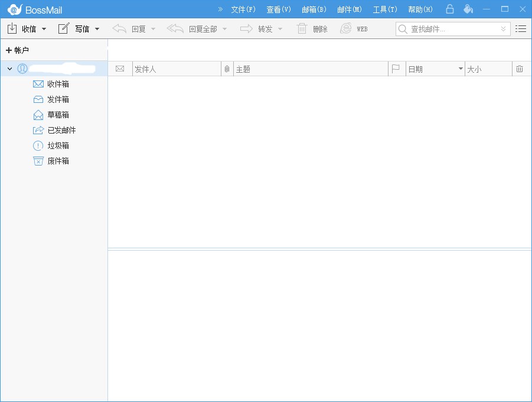Toggle the flag column header
The image size is (532, 402).
(396, 69)
